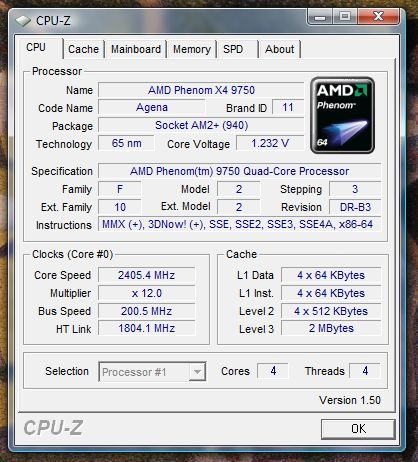Click the OK button
Viewport: 418px width, 462px height.
click(358, 429)
